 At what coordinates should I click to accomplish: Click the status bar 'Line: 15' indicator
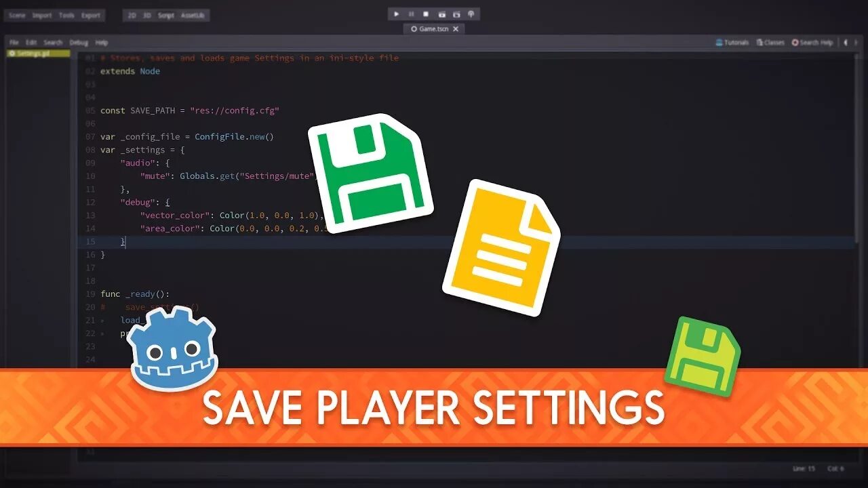(805, 468)
